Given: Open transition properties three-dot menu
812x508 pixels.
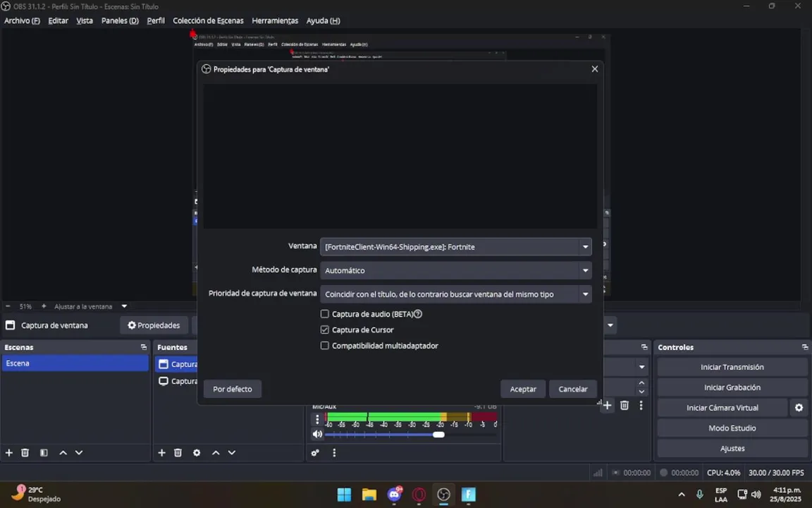Looking at the screenshot, I should tap(641, 406).
